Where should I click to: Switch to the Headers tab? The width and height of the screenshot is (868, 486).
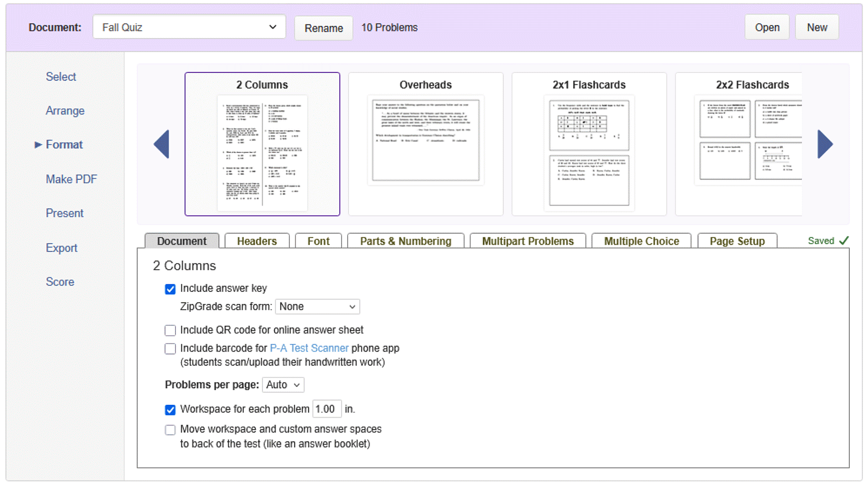(257, 241)
